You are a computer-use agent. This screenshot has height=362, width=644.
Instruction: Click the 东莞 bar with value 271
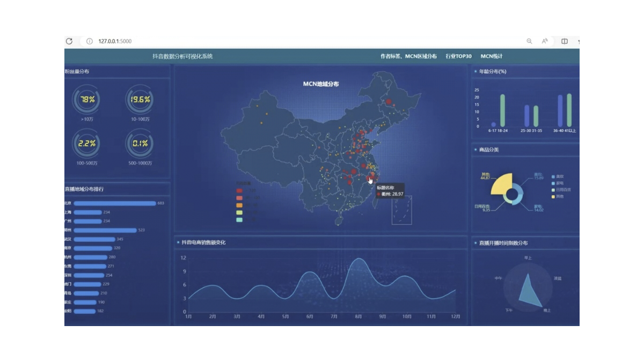click(x=90, y=266)
